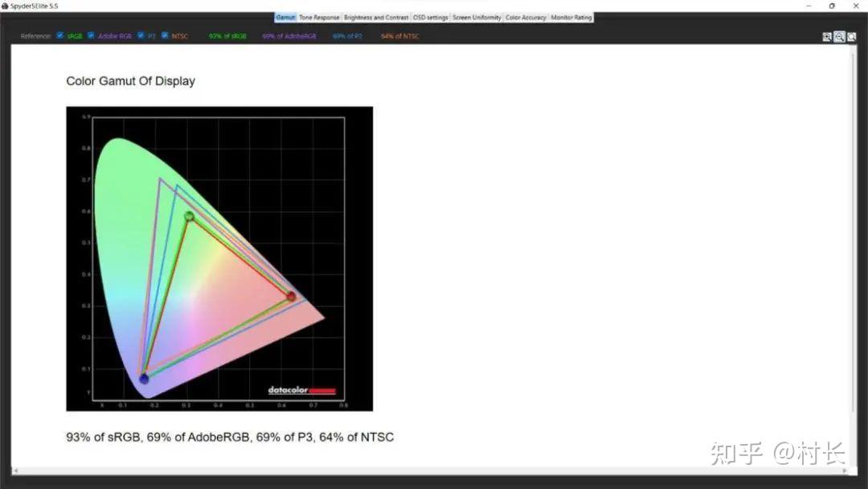The image size is (868, 489).
Task: Toggle the sRGB reference checkbox
Action: pos(59,35)
